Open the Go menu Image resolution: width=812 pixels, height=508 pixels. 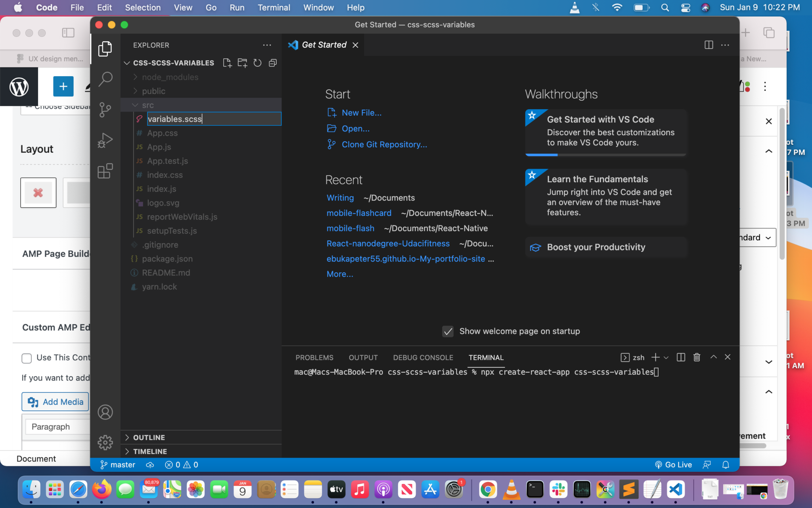click(x=211, y=8)
